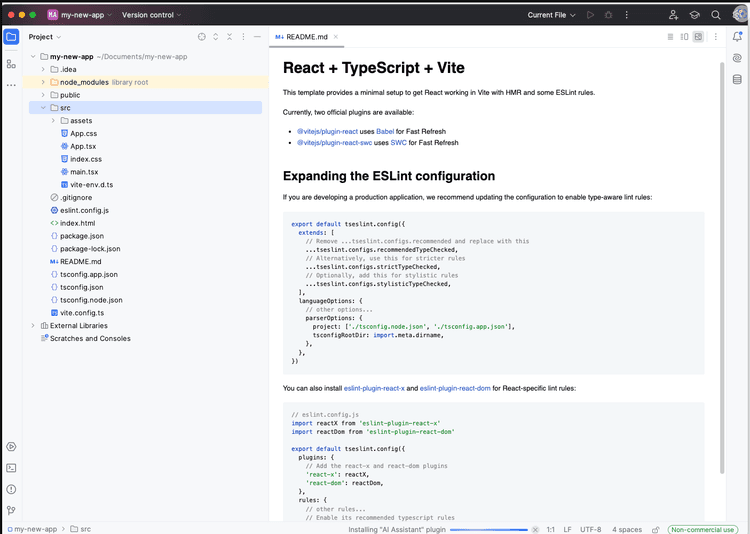Collapse the src folder

pos(43,108)
